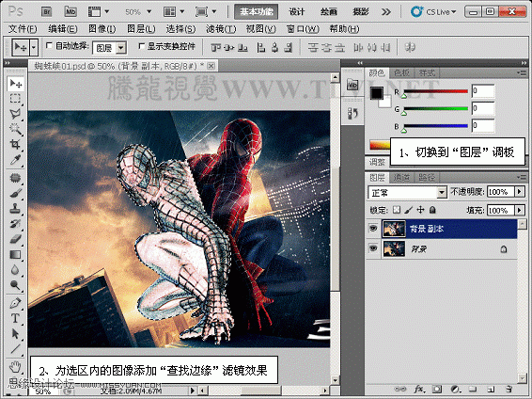Select the Blur tool

[15, 270]
